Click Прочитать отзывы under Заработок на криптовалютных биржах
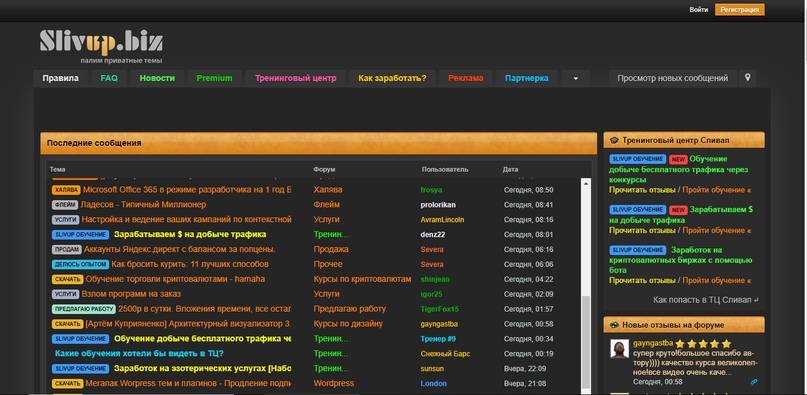The image size is (807, 395). tap(642, 281)
